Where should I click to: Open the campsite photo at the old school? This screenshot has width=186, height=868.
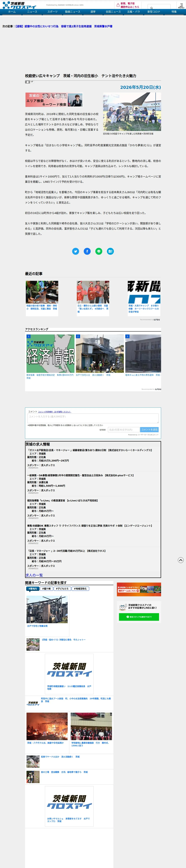pyautogui.click(x=132, y=112)
